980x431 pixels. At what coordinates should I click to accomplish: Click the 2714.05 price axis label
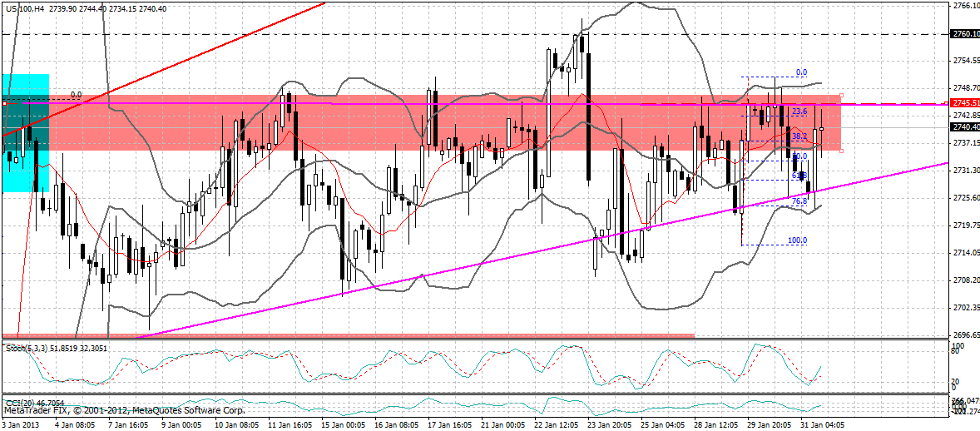coord(966,253)
